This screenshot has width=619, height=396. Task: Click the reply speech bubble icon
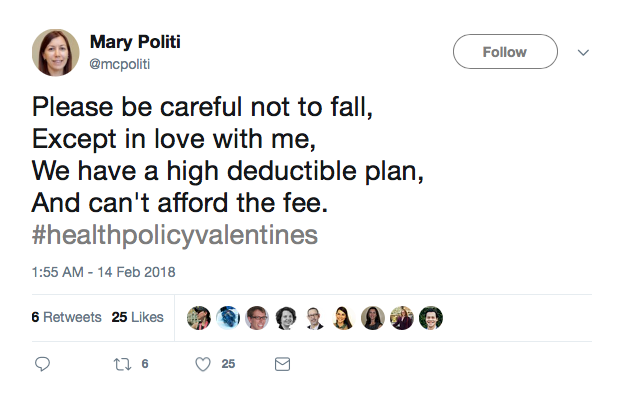(42, 364)
